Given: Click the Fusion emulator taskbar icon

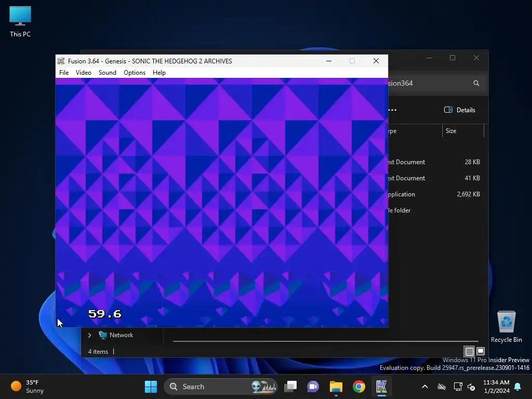Looking at the screenshot, I should click(x=381, y=387).
